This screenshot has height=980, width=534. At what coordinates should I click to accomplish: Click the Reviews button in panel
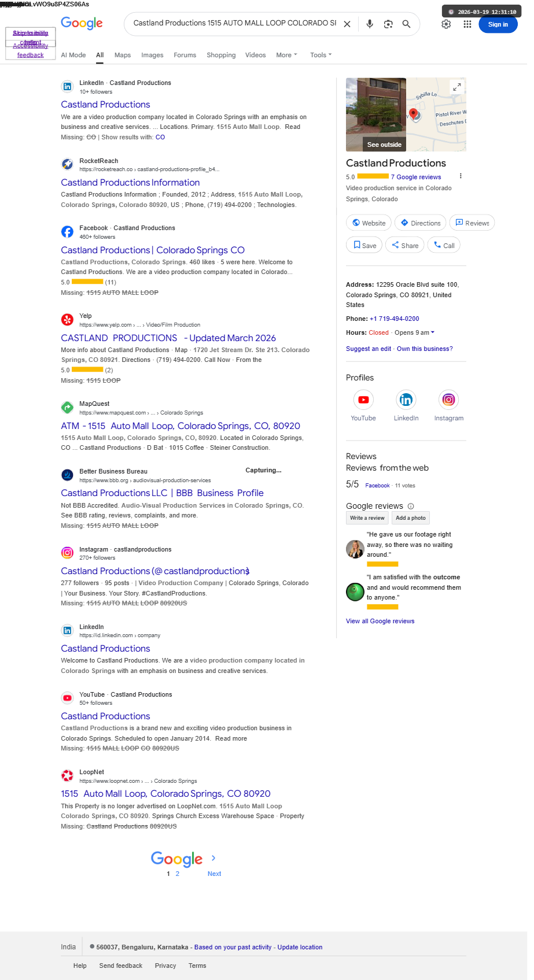pyautogui.click(x=472, y=223)
